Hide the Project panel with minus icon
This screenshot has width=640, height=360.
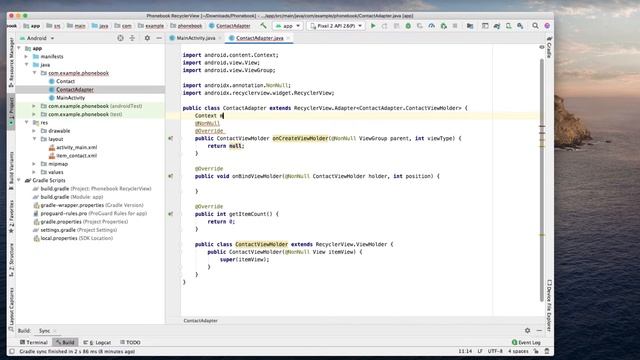pyautogui.click(x=159, y=38)
